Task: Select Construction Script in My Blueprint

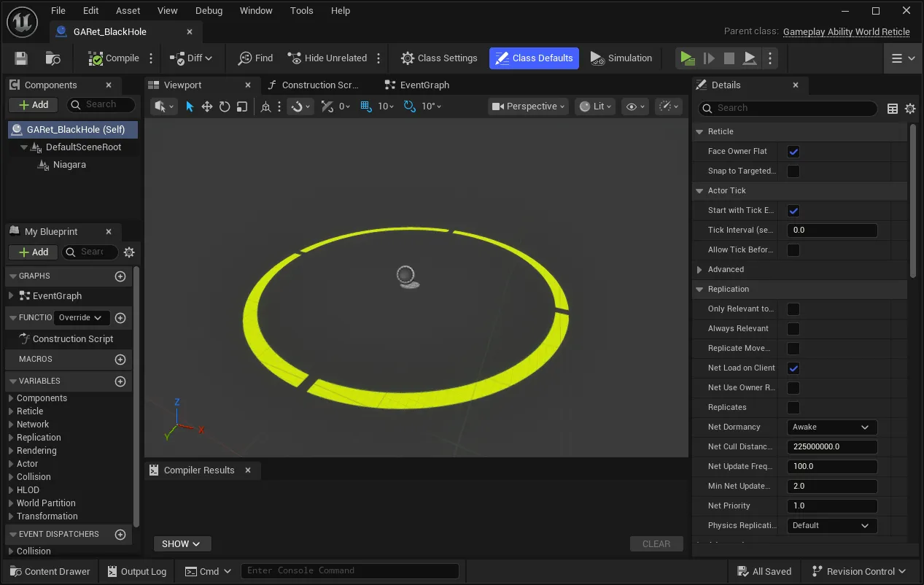Action: coord(73,339)
